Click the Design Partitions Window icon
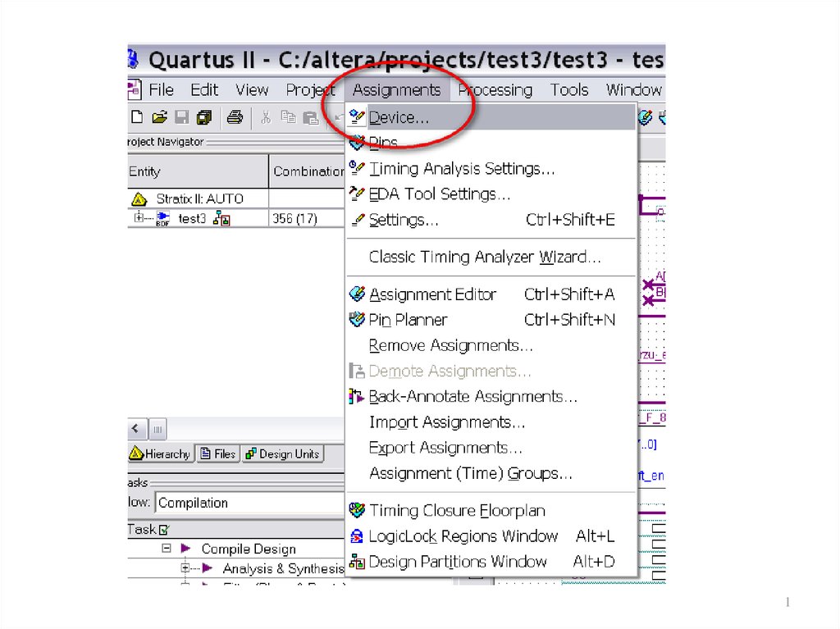Image resolution: width=840 pixels, height=629 pixels. pyautogui.click(x=357, y=562)
